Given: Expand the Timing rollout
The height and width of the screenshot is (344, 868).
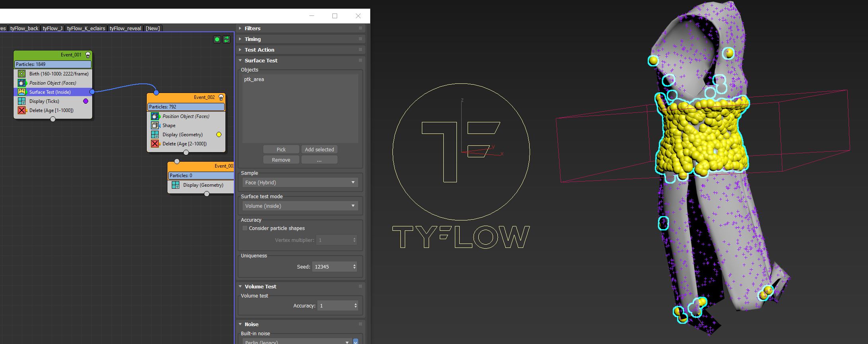Looking at the screenshot, I should 240,39.
